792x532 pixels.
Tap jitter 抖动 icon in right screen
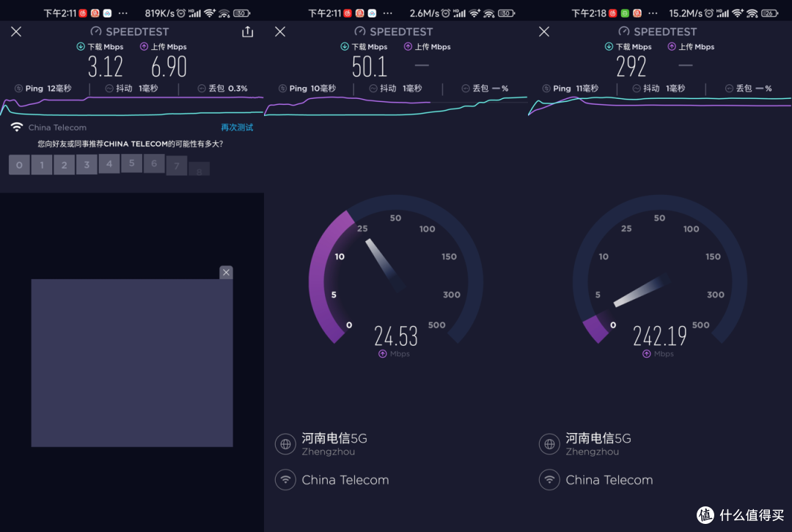637,89
